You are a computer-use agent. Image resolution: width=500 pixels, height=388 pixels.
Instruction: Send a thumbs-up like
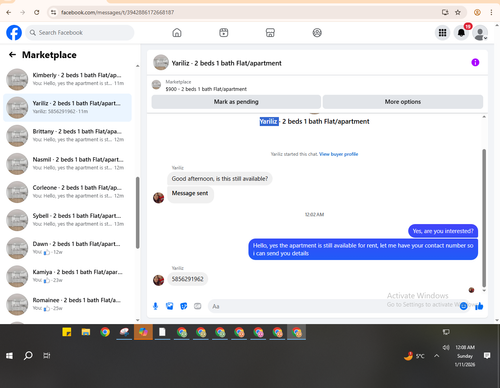click(x=479, y=306)
